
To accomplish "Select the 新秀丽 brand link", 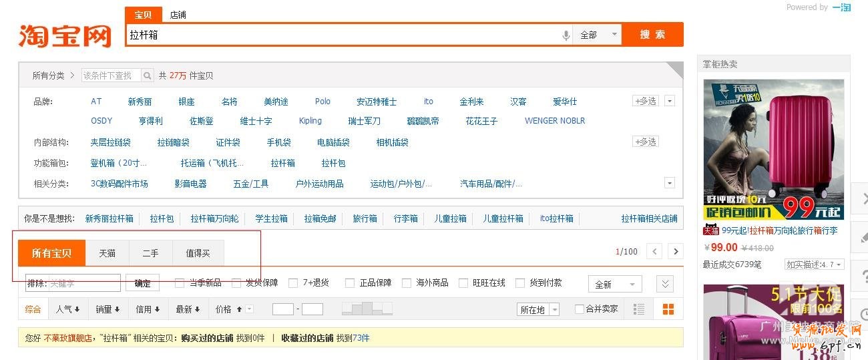I will 140,102.
